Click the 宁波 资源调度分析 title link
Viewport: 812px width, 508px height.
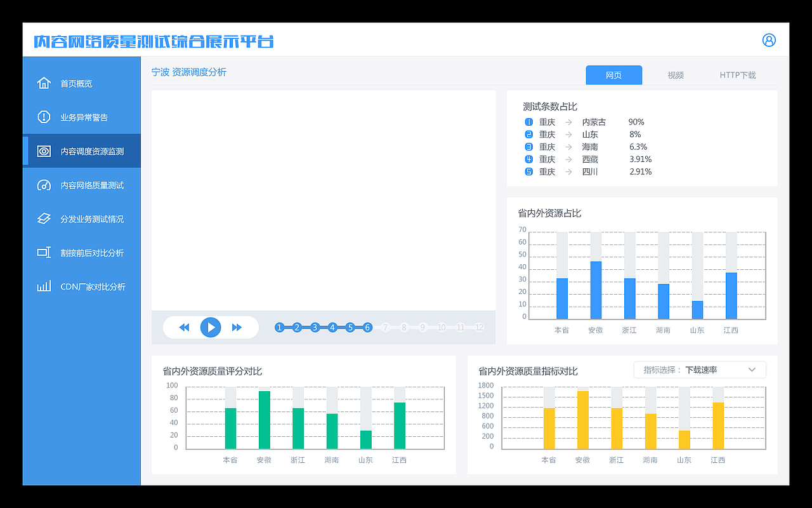coord(189,72)
